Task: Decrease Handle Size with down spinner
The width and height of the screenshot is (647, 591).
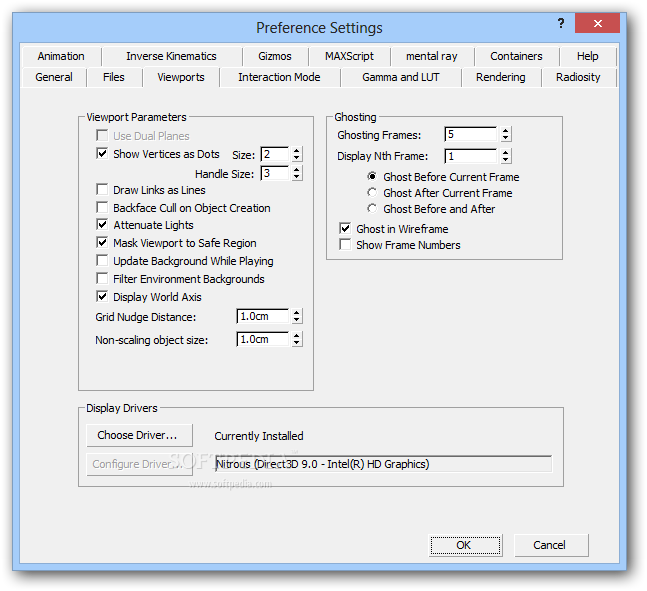Action: [296, 177]
